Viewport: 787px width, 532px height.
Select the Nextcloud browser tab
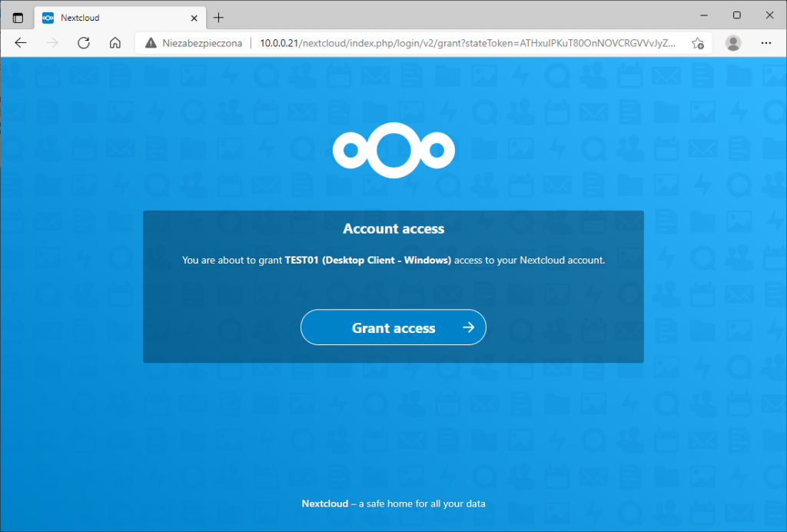click(120, 18)
